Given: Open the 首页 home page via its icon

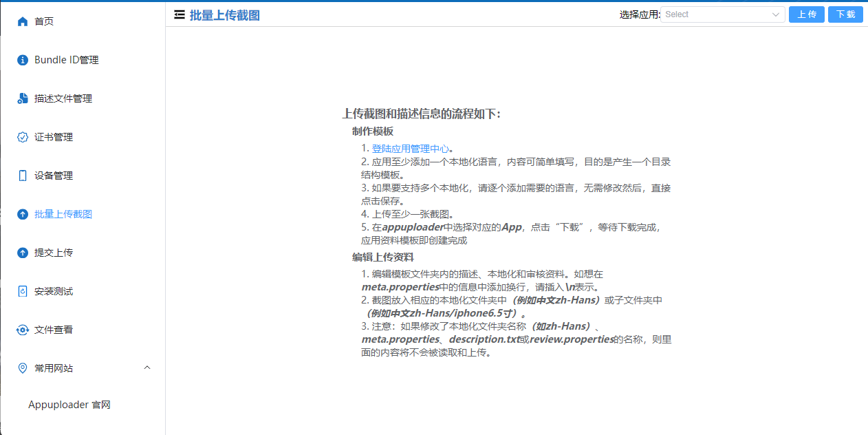Looking at the screenshot, I should [21, 21].
